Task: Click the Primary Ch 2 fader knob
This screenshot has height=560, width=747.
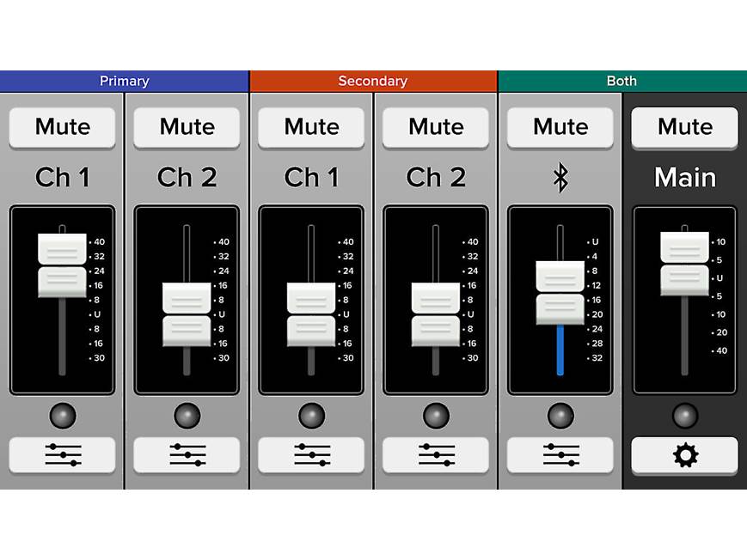Action: [187, 314]
